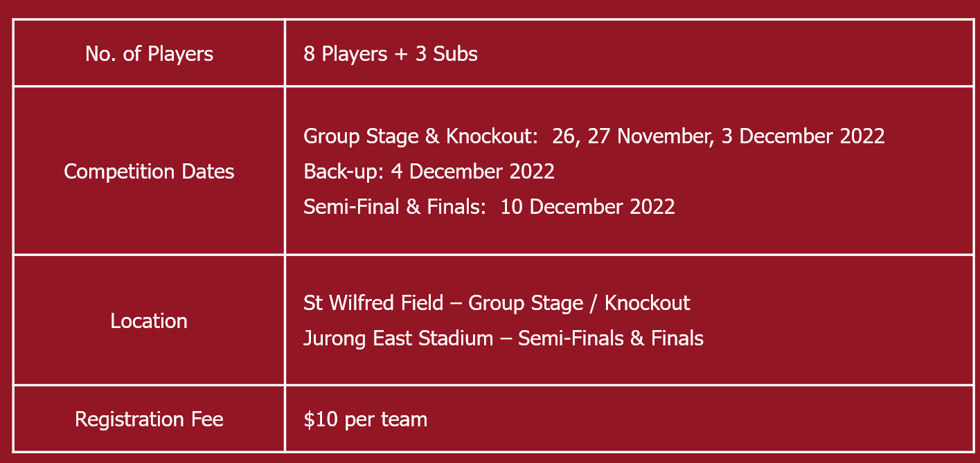The height and width of the screenshot is (463, 980).
Task: Click the '3 December 2022' date text
Action: click(803, 136)
